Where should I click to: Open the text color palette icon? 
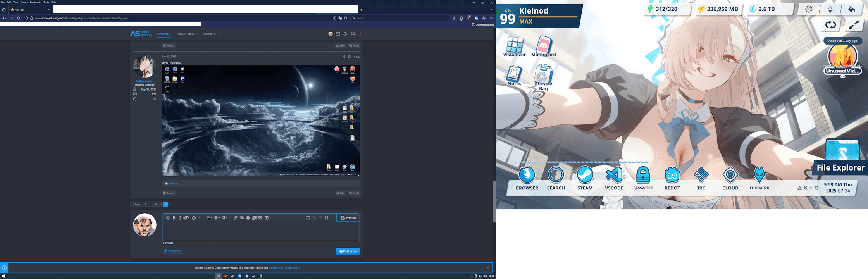coord(194,218)
